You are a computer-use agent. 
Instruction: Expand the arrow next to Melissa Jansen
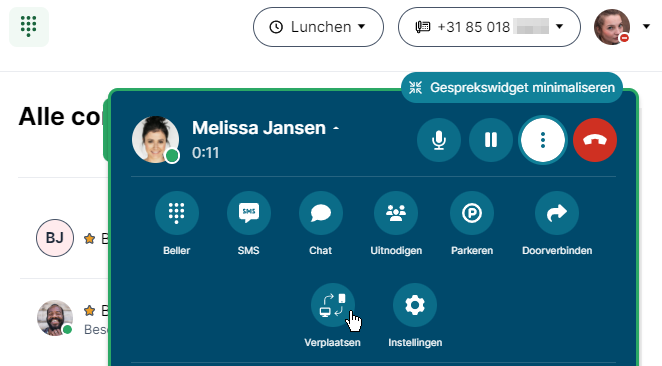click(336, 128)
